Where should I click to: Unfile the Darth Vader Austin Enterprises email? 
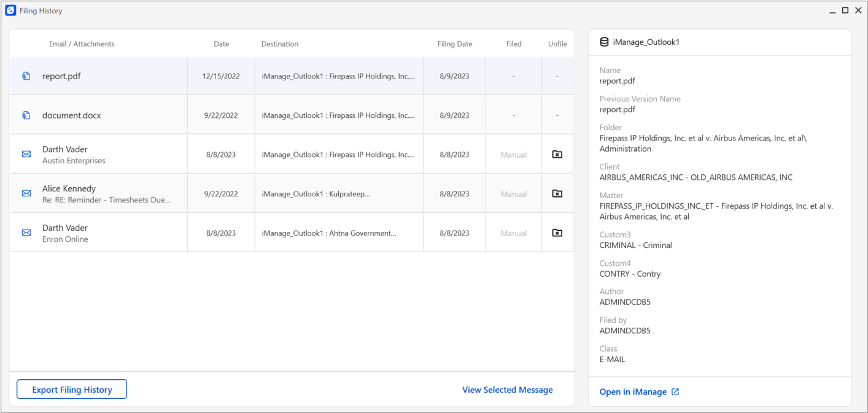(557, 154)
